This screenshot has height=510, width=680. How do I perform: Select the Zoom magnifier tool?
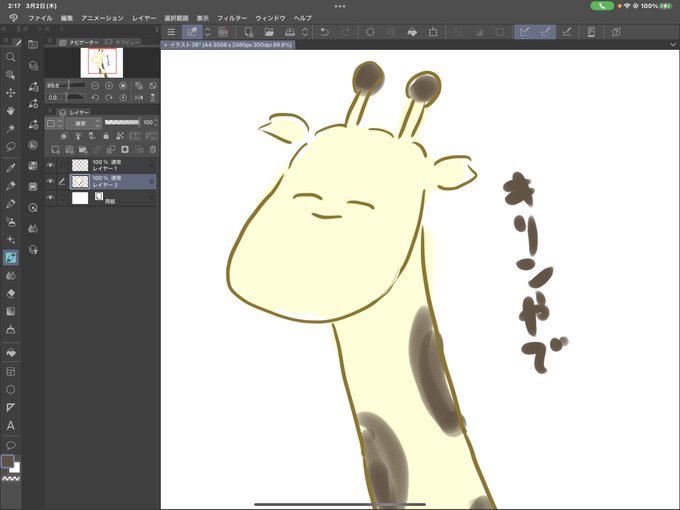(x=11, y=57)
